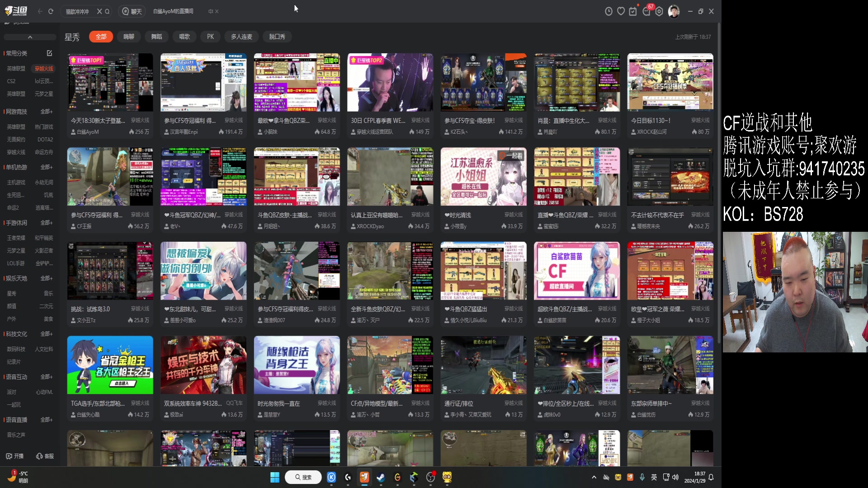Open the 省冠金枪王 stream thumbnail

pos(110,365)
